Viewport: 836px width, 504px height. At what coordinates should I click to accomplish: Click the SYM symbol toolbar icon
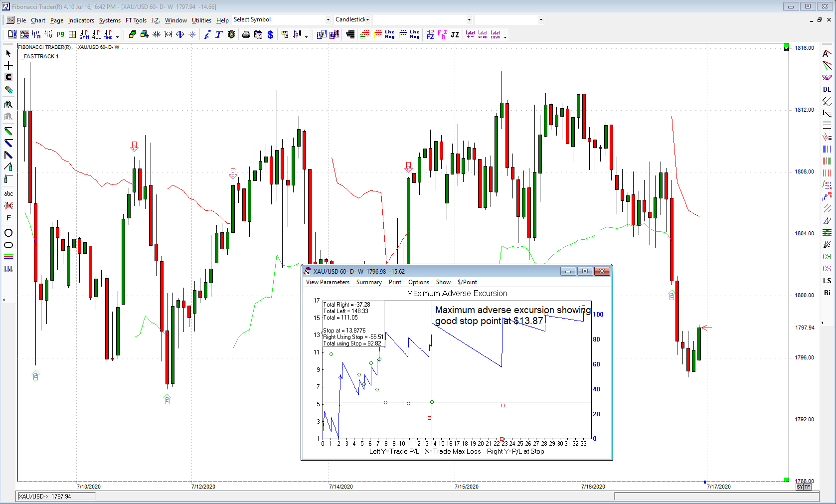84,34
